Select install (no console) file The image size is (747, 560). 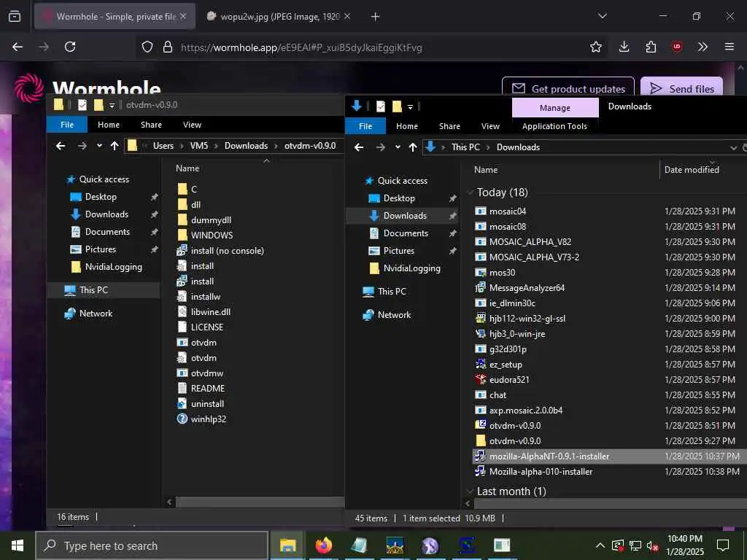tap(227, 251)
